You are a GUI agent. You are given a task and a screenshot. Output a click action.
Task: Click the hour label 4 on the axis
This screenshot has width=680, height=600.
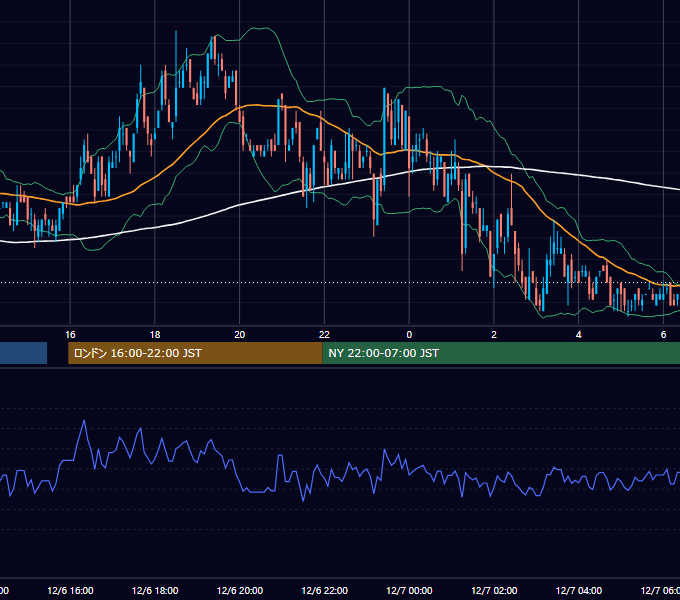coord(579,334)
